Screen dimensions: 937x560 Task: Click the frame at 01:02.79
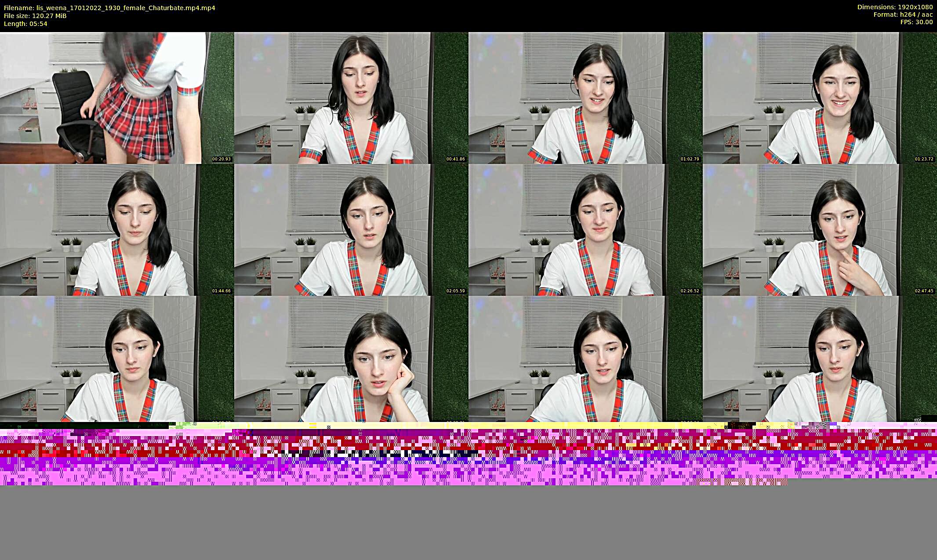(585, 98)
